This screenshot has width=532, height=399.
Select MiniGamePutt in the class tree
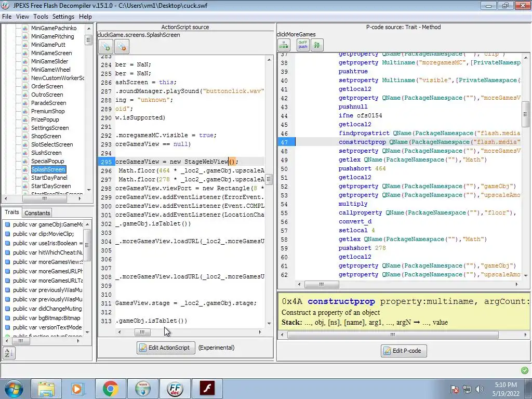[48, 45]
